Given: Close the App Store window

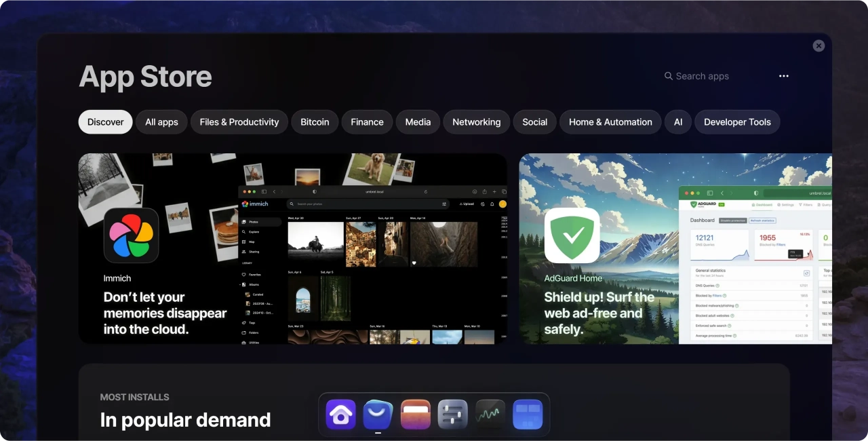Looking at the screenshot, I should (x=818, y=45).
